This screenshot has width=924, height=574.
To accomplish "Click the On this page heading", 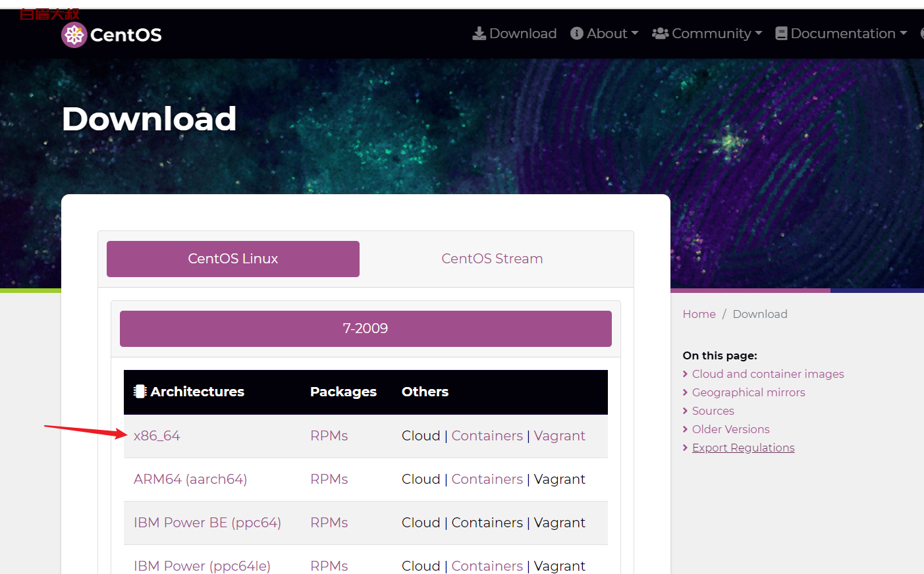I will point(720,355).
